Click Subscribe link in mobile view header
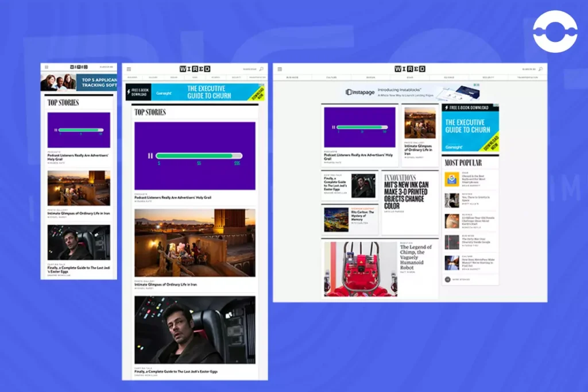 106,67
